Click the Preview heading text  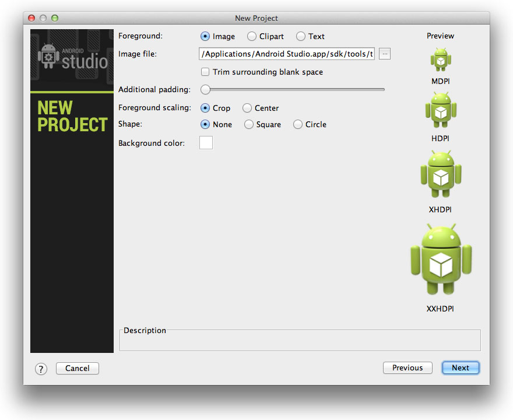coord(440,36)
